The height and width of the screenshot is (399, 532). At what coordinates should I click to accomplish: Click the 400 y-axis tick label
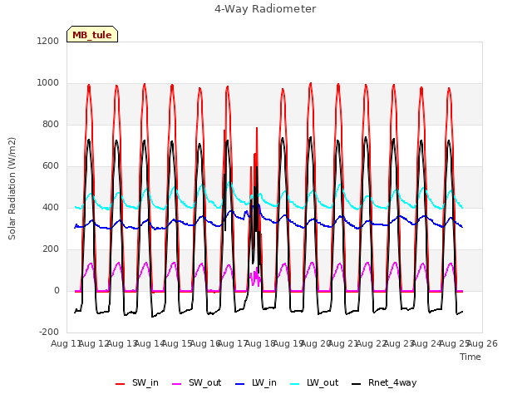point(51,207)
